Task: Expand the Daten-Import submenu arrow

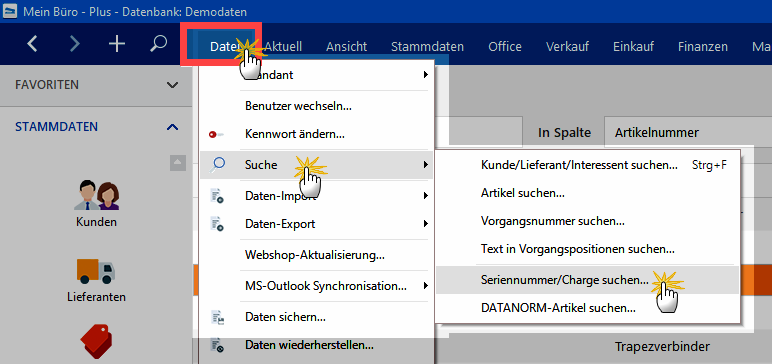Action: (x=425, y=196)
